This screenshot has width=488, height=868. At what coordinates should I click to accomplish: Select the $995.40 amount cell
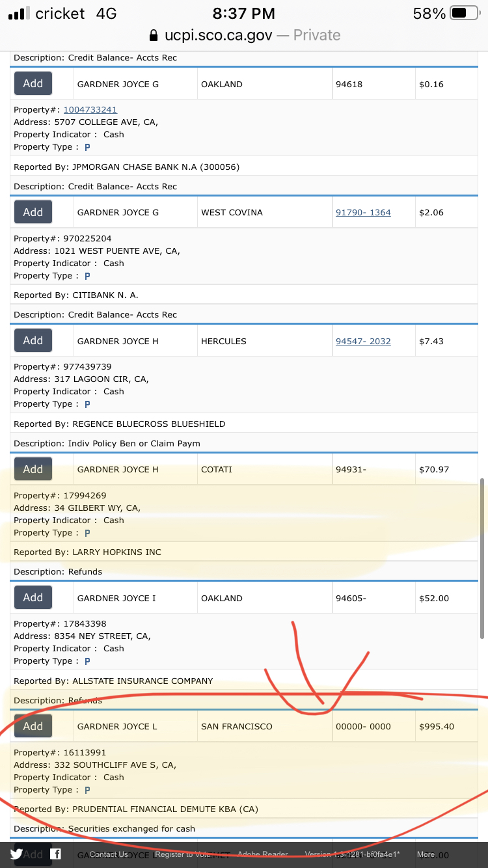tap(446, 726)
